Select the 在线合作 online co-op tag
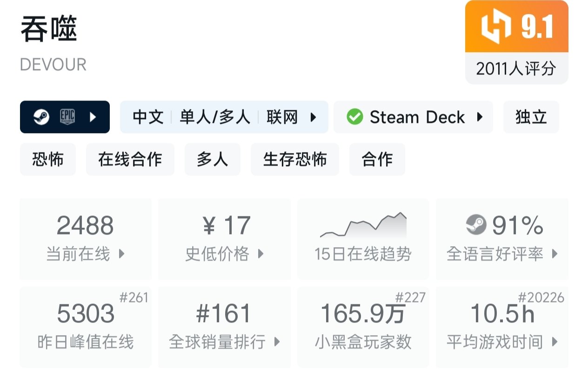This screenshot has width=588, height=378. pos(130,160)
